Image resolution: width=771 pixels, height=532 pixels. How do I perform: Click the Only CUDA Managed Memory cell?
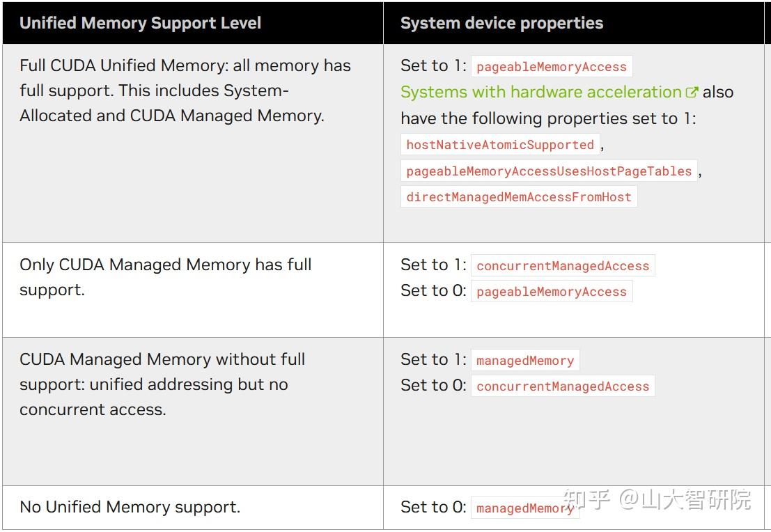[193, 290]
